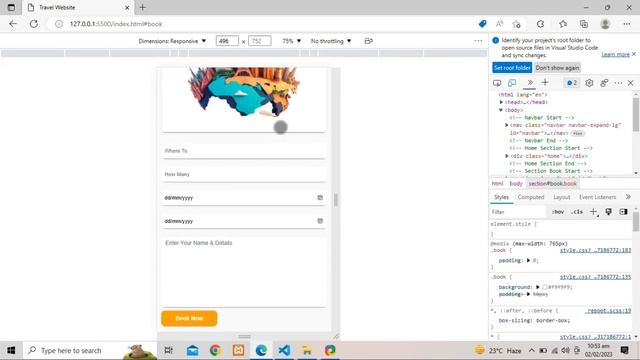Expand the background property in .book rule
This screenshot has height=360, width=640.
click(538, 287)
